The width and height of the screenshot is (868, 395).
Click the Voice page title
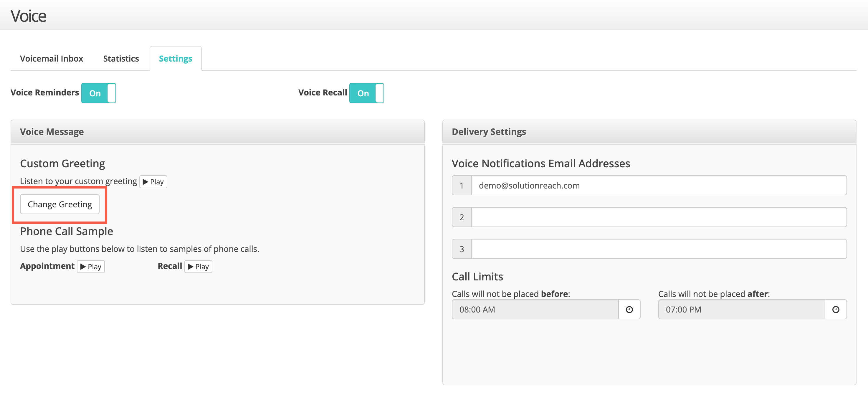29,16
